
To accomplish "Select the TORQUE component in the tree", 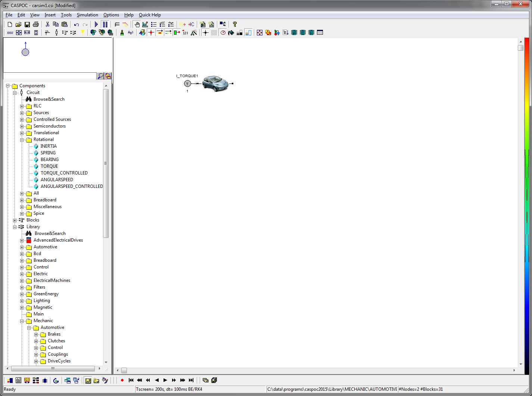I will point(49,166).
